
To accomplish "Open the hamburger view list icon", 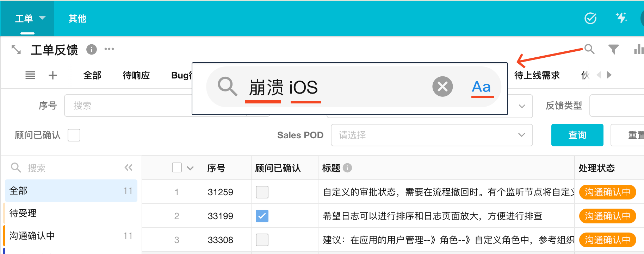I will pos(30,75).
